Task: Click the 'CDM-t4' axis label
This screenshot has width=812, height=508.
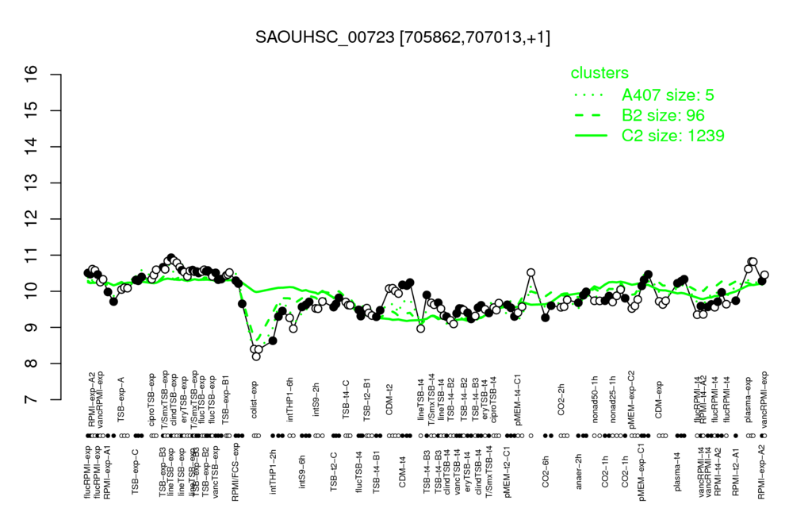Action: pos(402,471)
